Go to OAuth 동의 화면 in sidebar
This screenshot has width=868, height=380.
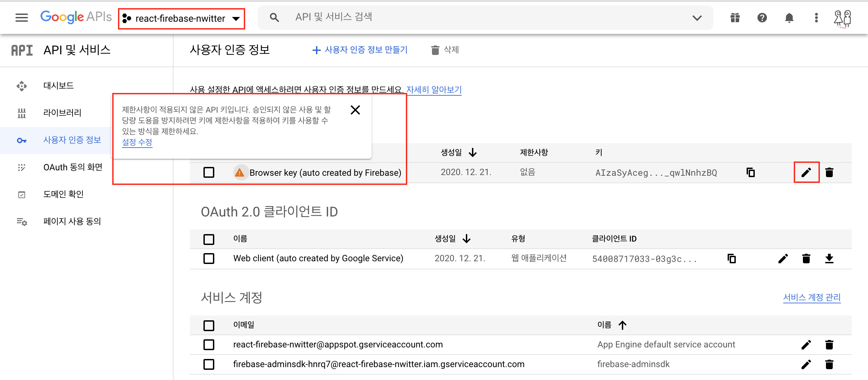pyautogui.click(x=73, y=167)
